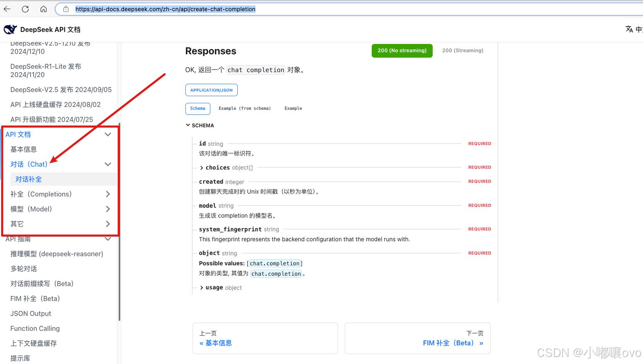Image resolution: width=643 pixels, height=364 pixels.
Task: Expand the 其它 section chevron
Action: click(x=108, y=224)
